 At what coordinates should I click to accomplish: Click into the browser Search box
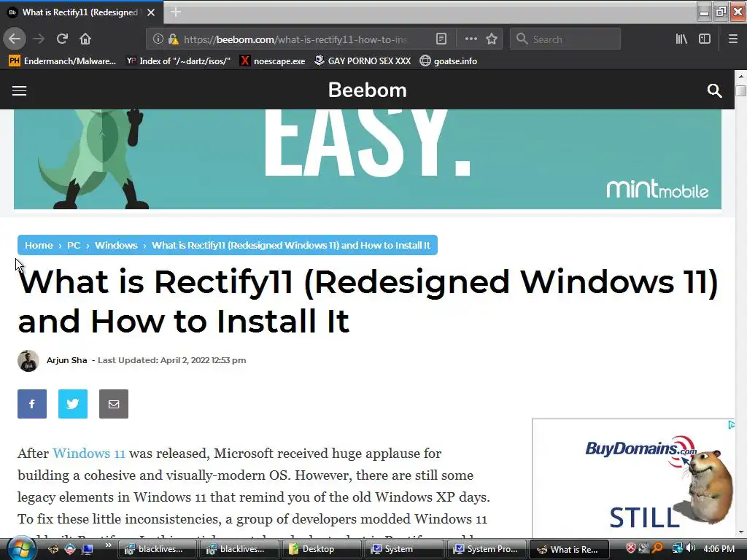pyautogui.click(x=565, y=39)
